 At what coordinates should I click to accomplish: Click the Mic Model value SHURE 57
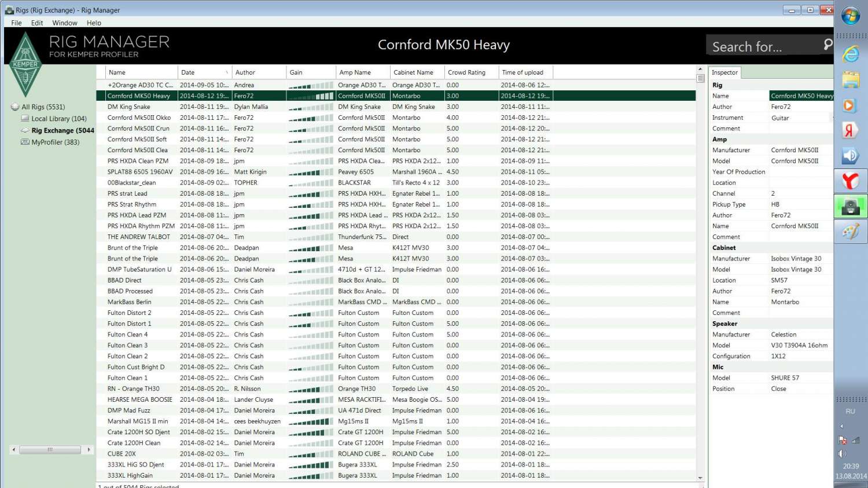pyautogui.click(x=785, y=378)
